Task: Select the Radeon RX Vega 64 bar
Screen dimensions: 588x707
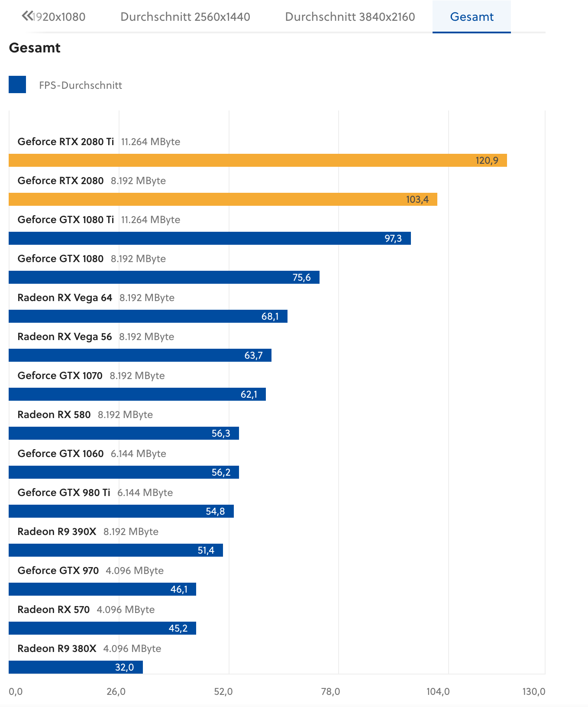Action: (148, 316)
